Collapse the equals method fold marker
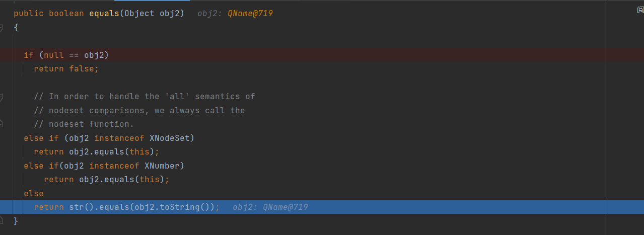Image resolution: width=644 pixels, height=235 pixels. click(x=2, y=28)
